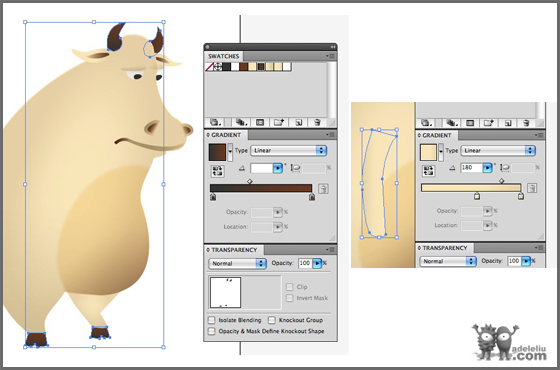Screen dimensions: 560x370
Task: Open Show Swatch Kinds menu in full Swatches panel
Action: (241, 122)
